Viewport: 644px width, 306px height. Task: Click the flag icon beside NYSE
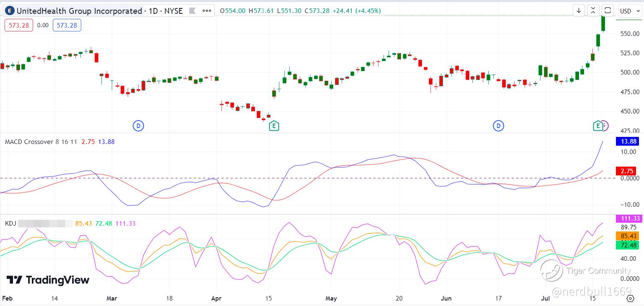(x=192, y=11)
